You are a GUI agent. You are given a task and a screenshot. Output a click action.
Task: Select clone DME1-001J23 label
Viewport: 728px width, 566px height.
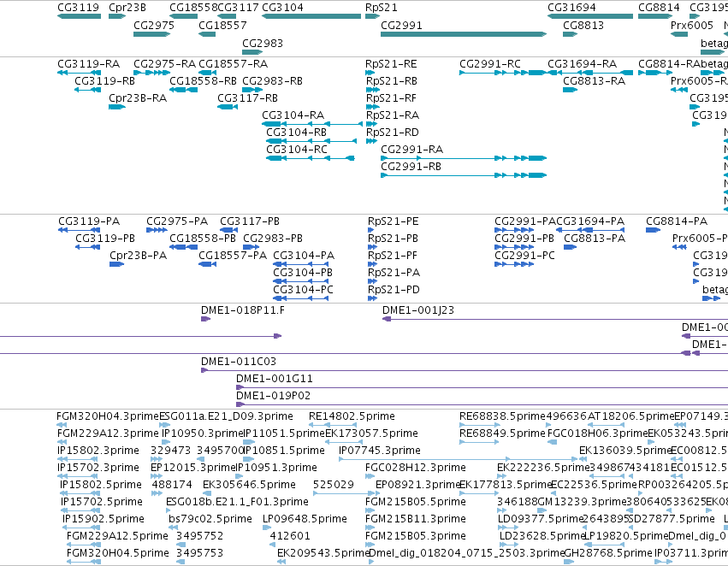pyautogui.click(x=418, y=310)
